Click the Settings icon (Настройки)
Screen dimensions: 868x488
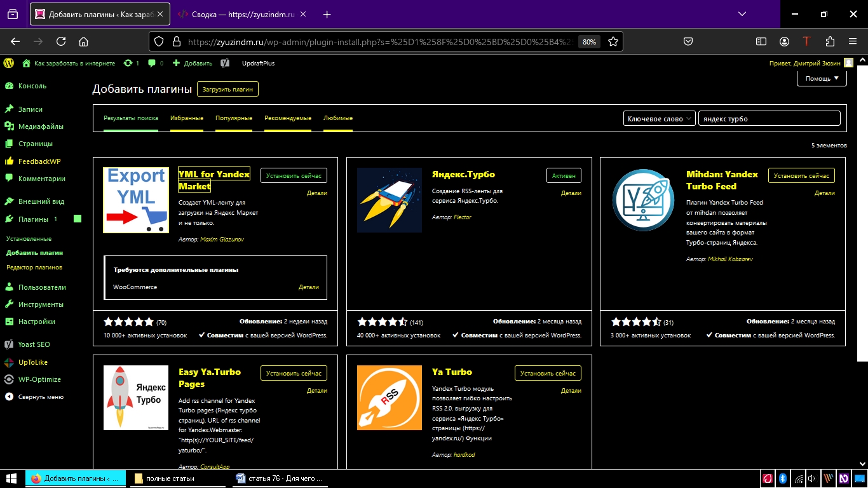coord(9,322)
